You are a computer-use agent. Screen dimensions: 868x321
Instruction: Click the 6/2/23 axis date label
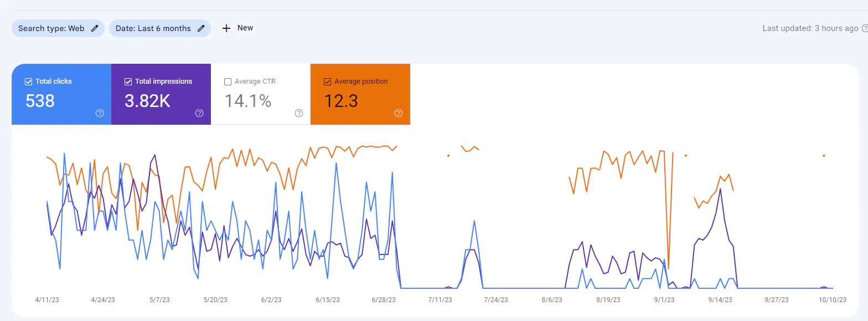271,300
